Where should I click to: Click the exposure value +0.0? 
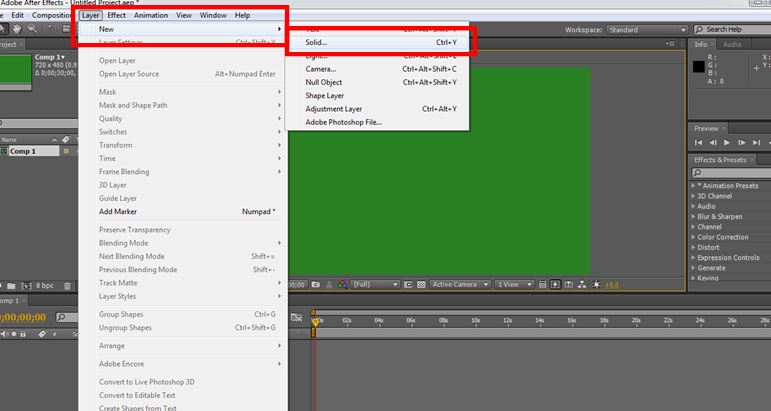[x=612, y=285]
